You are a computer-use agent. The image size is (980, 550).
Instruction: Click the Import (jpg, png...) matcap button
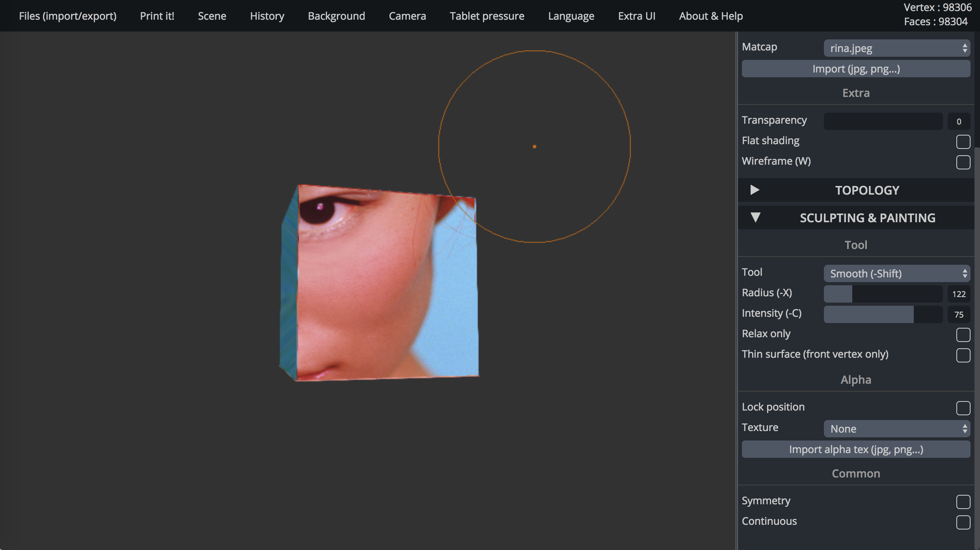856,69
